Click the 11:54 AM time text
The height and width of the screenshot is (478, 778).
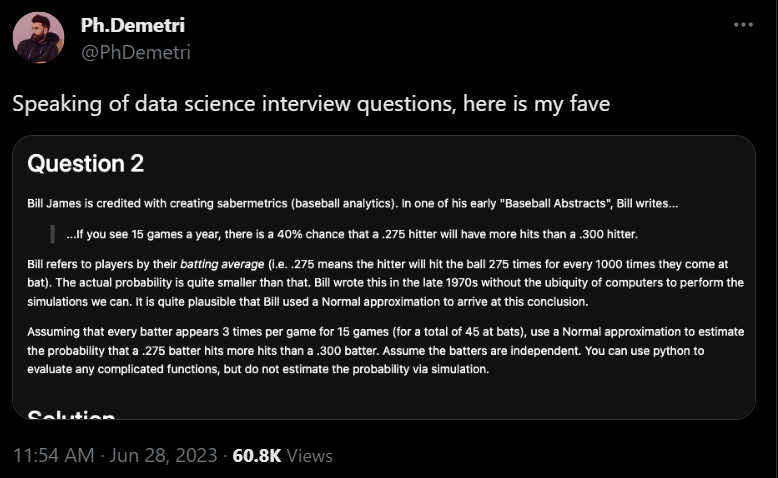pos(54,455)
